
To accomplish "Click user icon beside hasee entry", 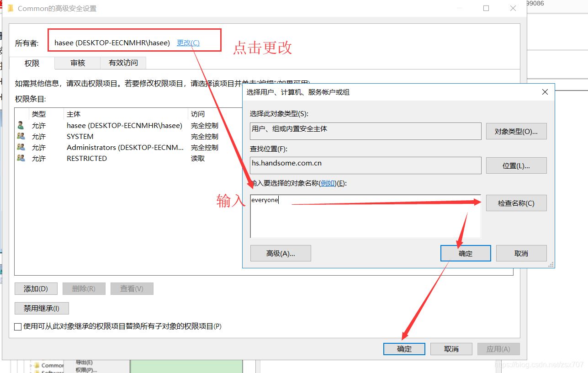I will pyautogui.click(x=21, y=125).
